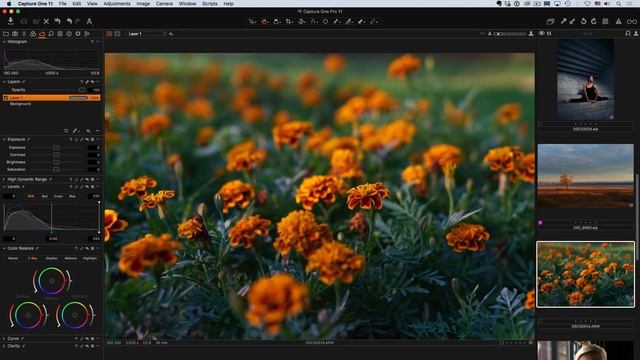Select the Capture camera tool tab
This screenshot has height=360, width=640.
(15, 34)
